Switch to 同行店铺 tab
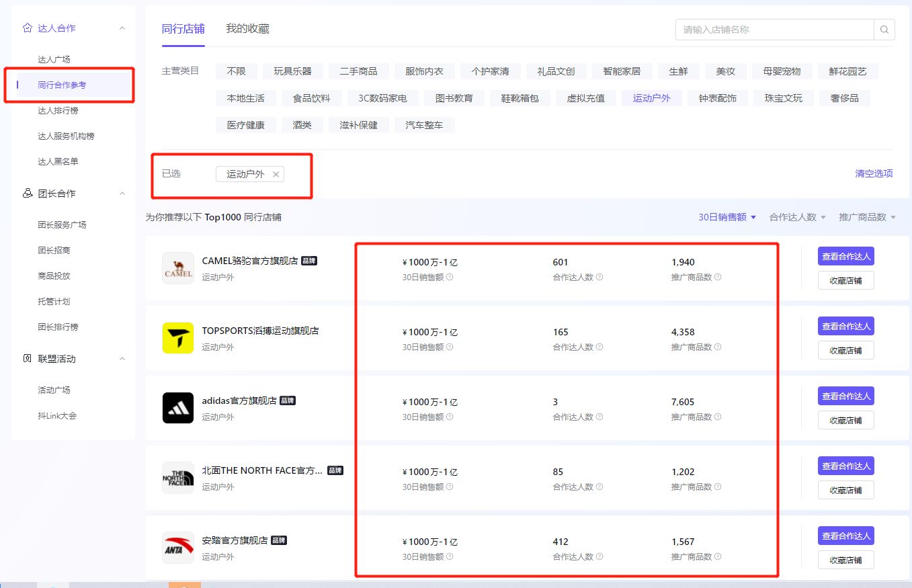This screenshot has height=588, width=912. tap(183, 29)
